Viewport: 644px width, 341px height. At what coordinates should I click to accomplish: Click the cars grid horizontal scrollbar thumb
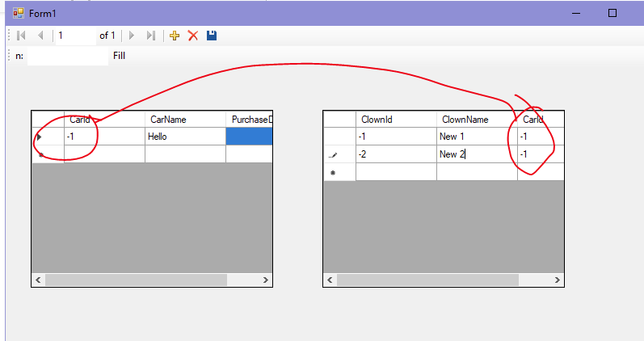pyautogui.click(x=136, y=280)
